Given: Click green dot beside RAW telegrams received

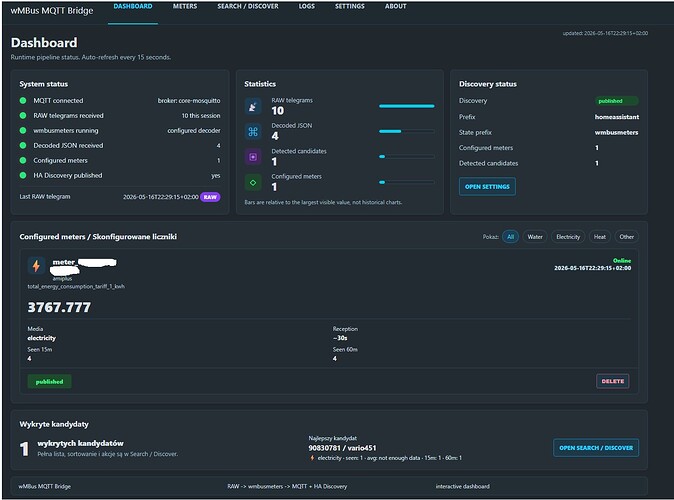Looking at the screenshot, I should click(x=23, y=116).
